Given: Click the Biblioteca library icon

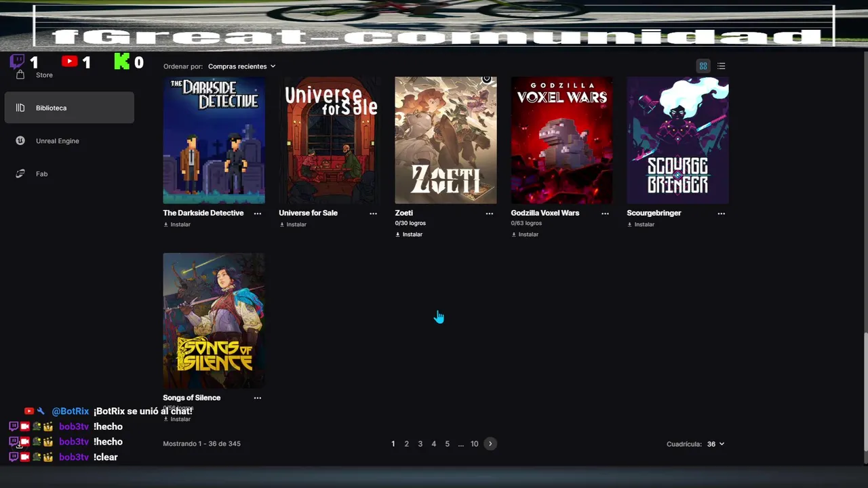Looking at the screenshot, I should tap(20, 108).
